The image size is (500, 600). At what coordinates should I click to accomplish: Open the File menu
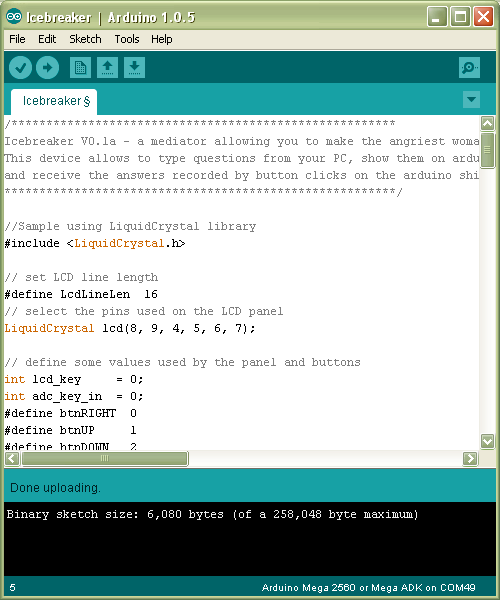point(17,39)
